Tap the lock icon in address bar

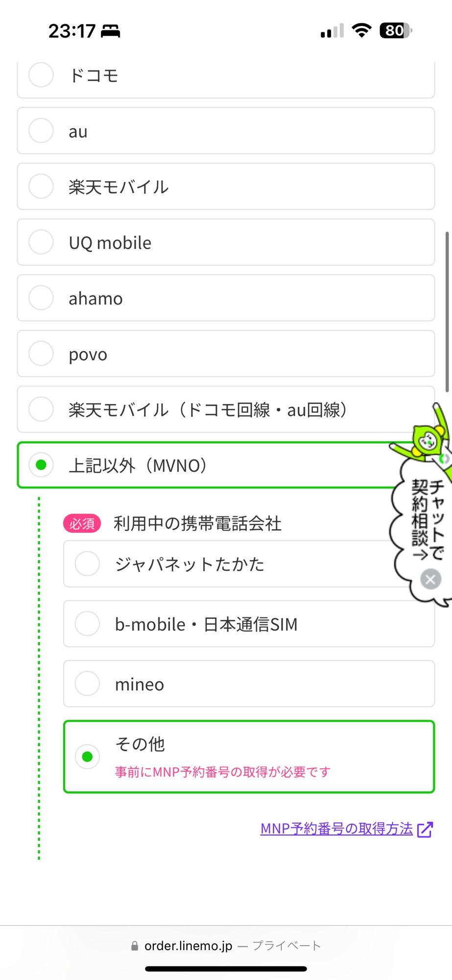(x=135, y=946)
